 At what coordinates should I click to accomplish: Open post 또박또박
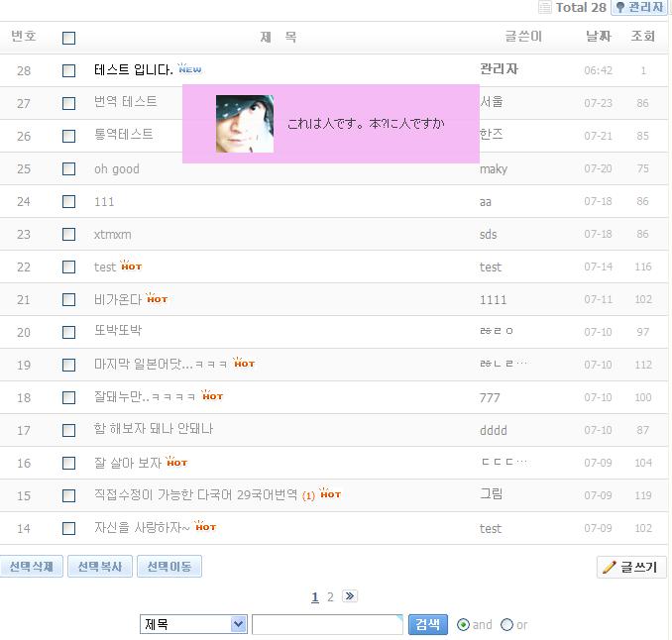(118, 330)
